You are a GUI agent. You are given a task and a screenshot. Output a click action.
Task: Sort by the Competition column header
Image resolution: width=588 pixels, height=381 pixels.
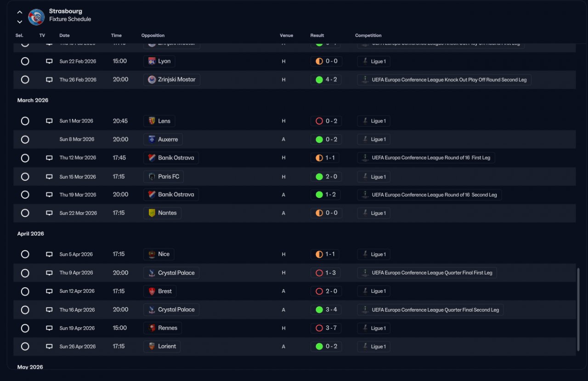(x=368, y=35)
